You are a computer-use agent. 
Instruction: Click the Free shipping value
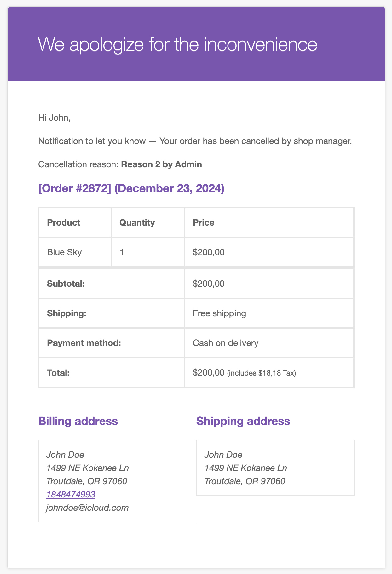[x=219, y=313]
